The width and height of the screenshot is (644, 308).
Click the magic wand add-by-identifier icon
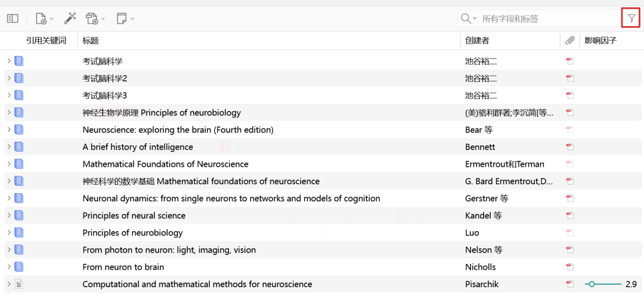pos(70,18)
